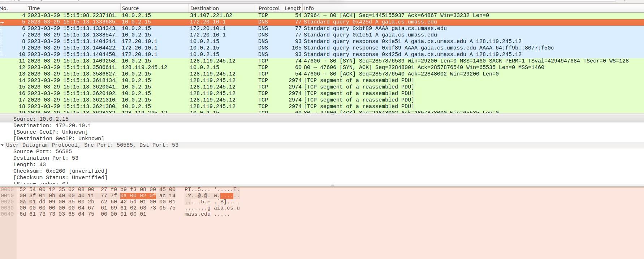644x259 pixels.
Task: Select packet 4 ACK to 34.107.221.82
Action: pos(322,15)
